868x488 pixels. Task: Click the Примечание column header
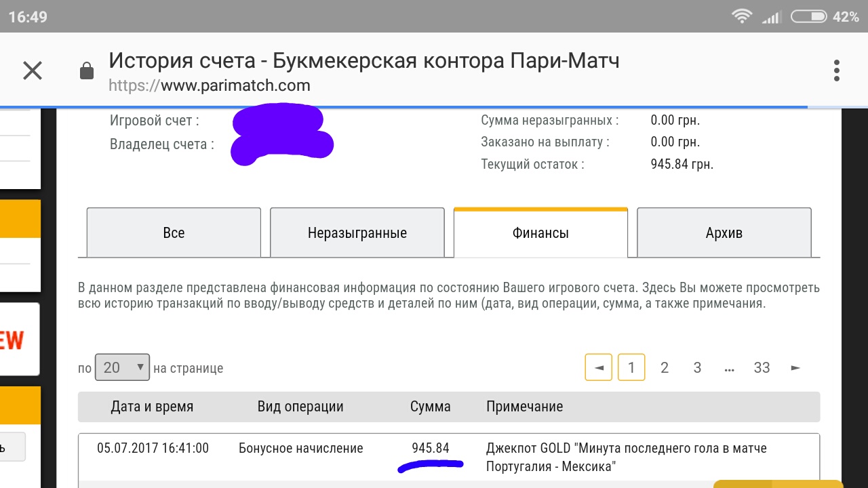coord(525,407)
